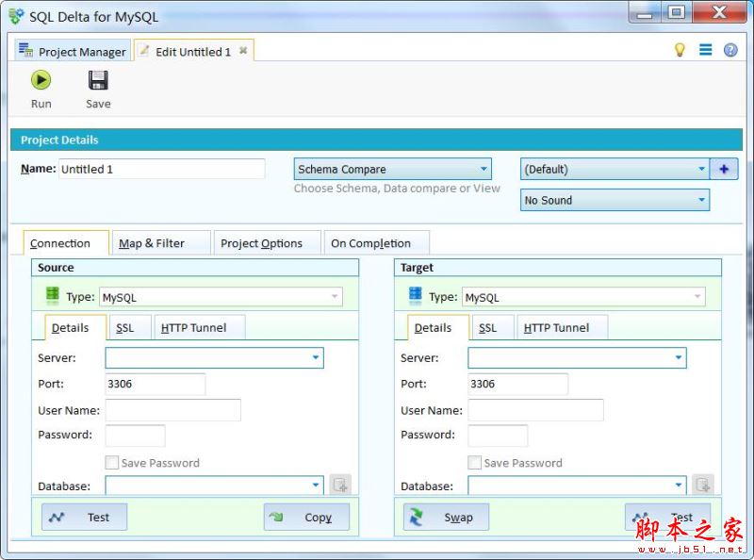Enable Save Password in the Source panel
The width and height of the screenshot is (754, 560).
coord(111,463)
